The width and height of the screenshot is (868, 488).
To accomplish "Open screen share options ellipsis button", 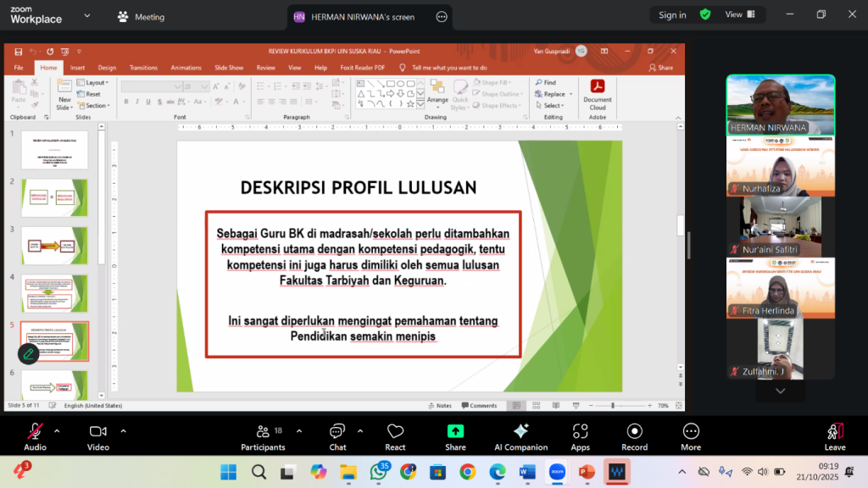I will 441,17.
